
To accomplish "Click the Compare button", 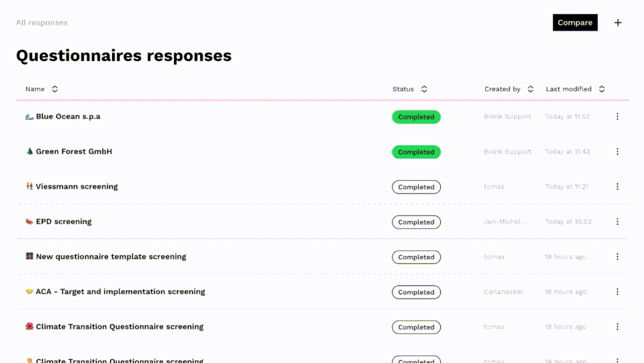I will (x=575, y=22).
